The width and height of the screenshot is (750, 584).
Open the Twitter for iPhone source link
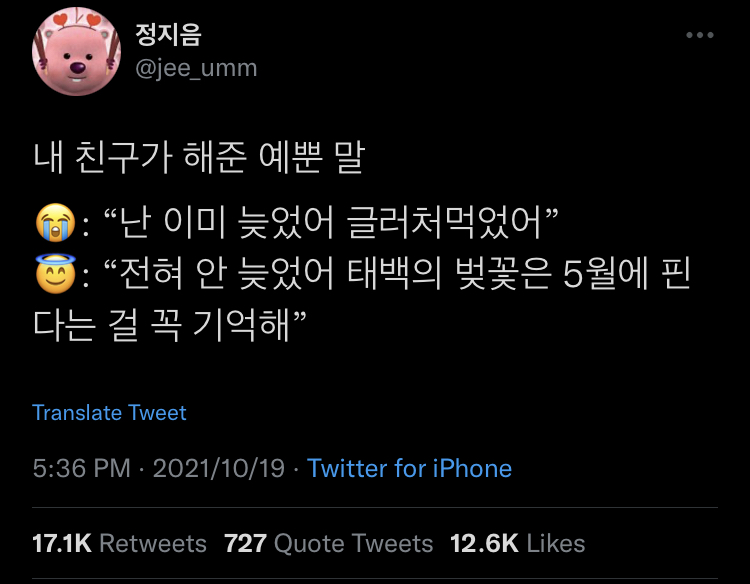coord(409,468)
